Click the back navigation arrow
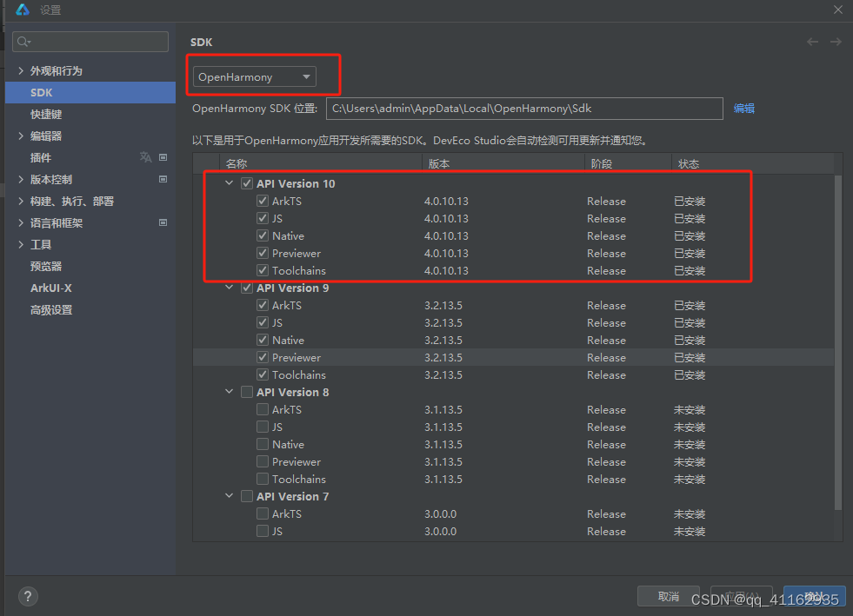This screenshot has height=616, width=853. [x=812, y=42]
